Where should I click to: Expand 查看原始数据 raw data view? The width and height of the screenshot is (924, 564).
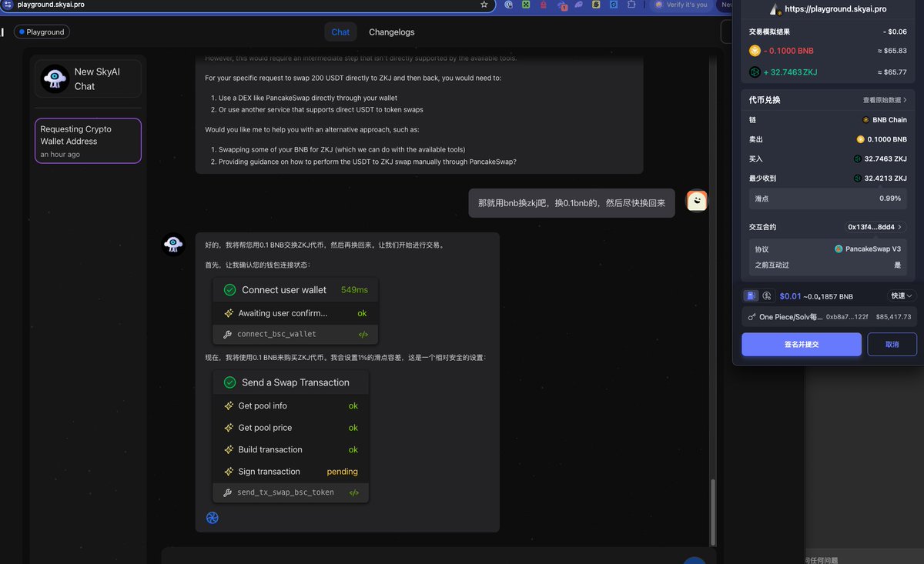(885, 100)
